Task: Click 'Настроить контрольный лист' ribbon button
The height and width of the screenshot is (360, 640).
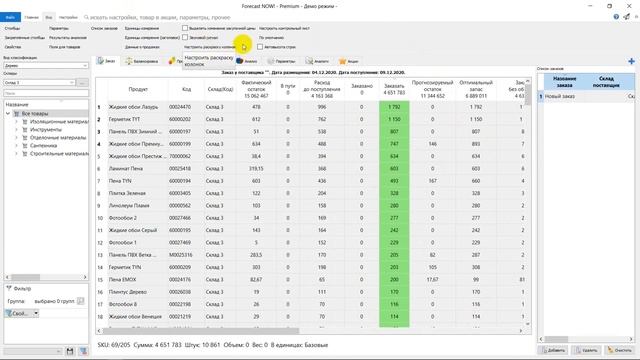Action: pyautogui.click(x=284, y=29)
